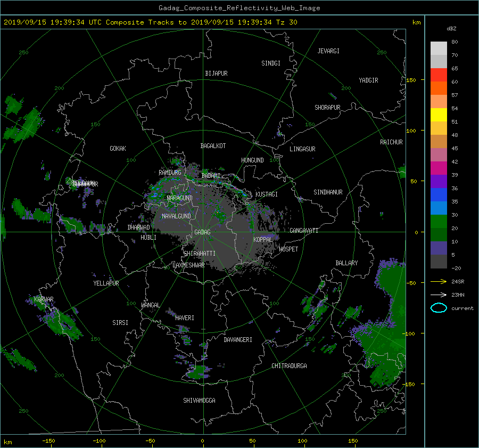The image size is (479, 448).
Task: Click the SHIRAHATTI city label
Action: pyautogui.click(x=200, y=254)
